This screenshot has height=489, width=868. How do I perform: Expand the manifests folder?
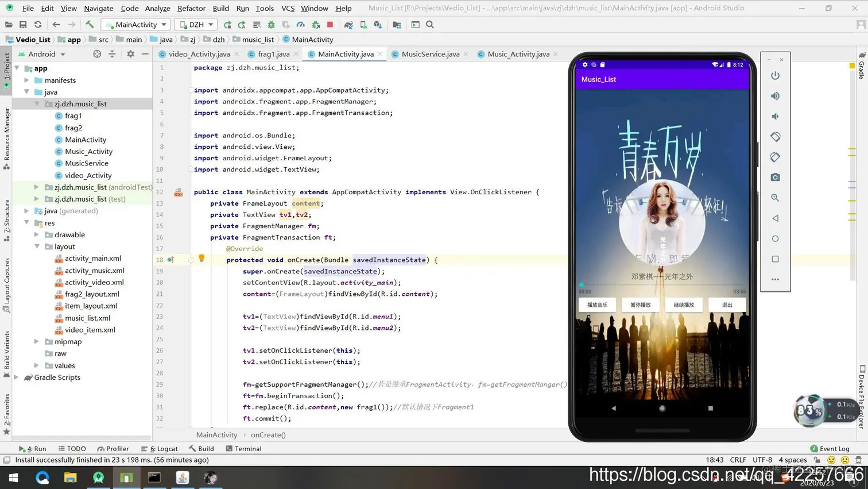pos(26,80)
